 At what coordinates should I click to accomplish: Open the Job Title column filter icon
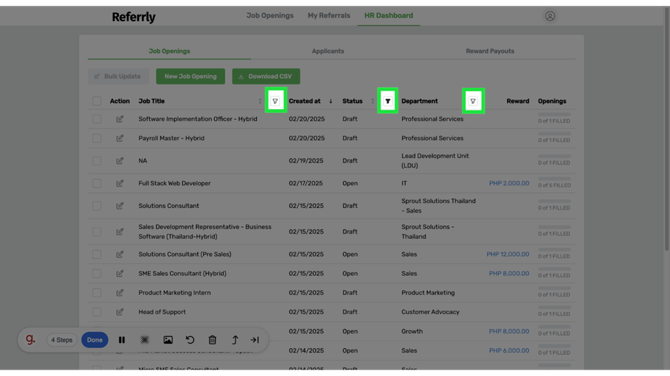pos(275,101)
